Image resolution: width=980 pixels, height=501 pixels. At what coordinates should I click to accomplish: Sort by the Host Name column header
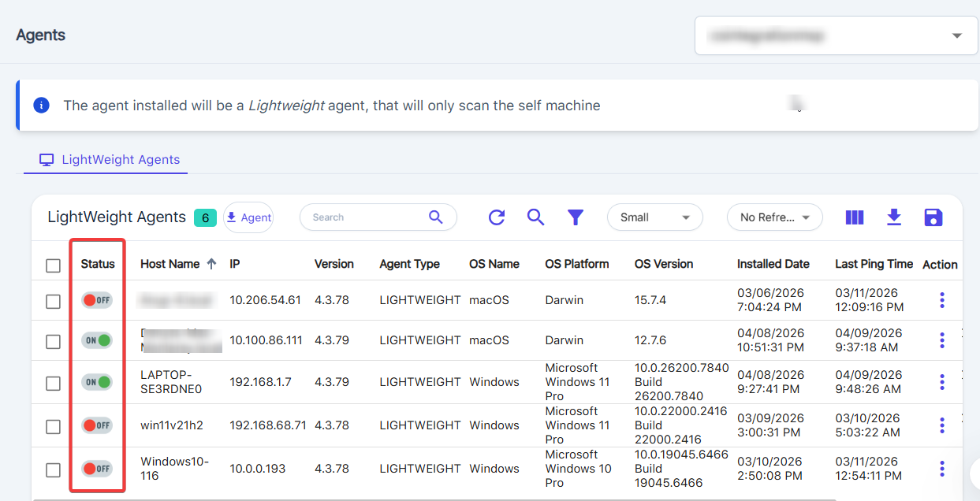pyautogui.click(x=170, y=264)
